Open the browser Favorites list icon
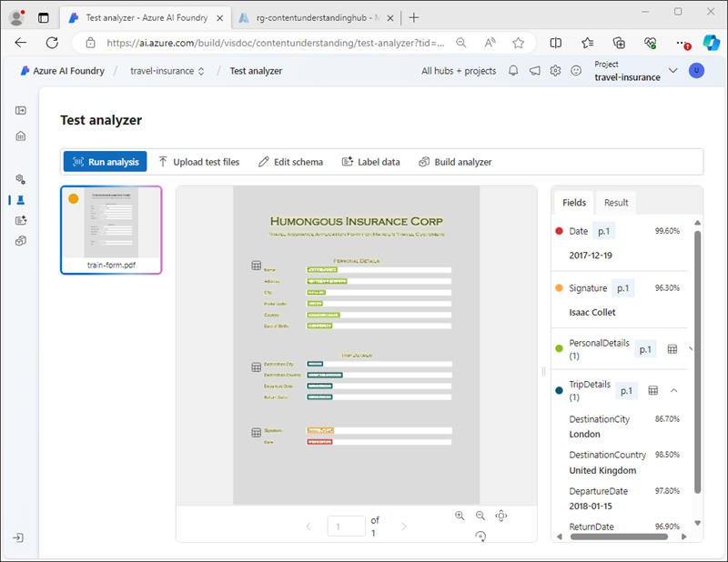The width and height of the screenshot is (728, 562). pos(587,43)
